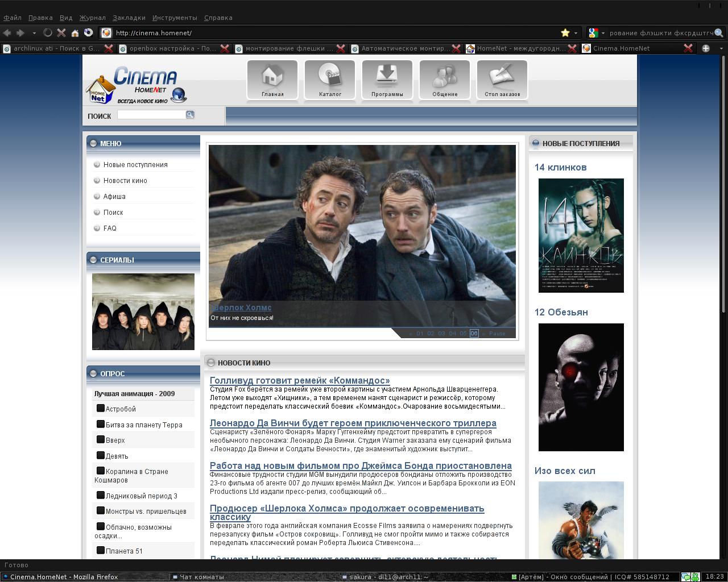Image resolution: width=728 pixels, height=582 pixels.
Task: Open the Правка menu
Action: pyautogui.click(x=40, y=18)
